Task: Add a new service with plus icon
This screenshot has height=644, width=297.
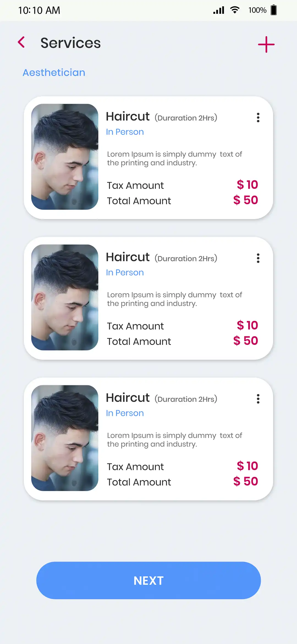Action: (266, 44)
